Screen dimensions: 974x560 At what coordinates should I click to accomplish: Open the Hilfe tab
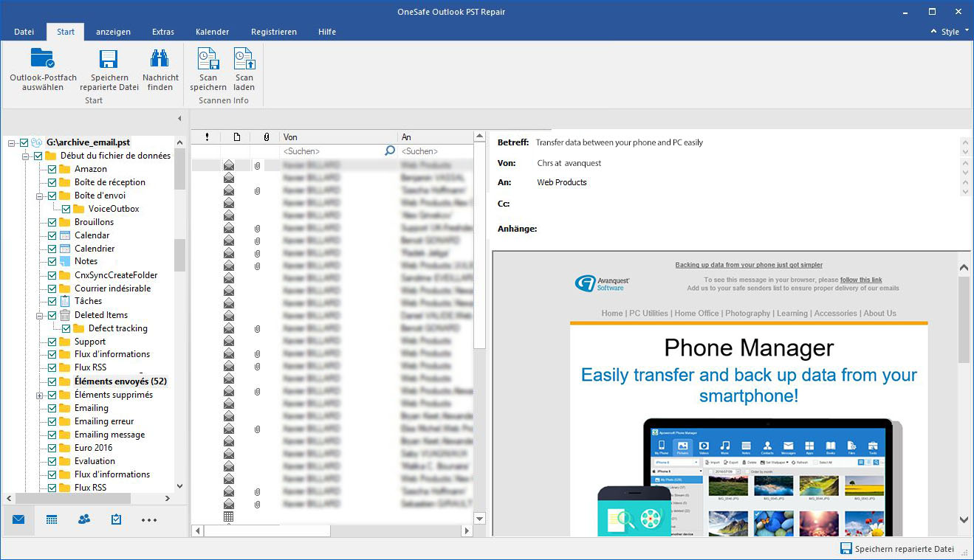(x=327, y=32)
